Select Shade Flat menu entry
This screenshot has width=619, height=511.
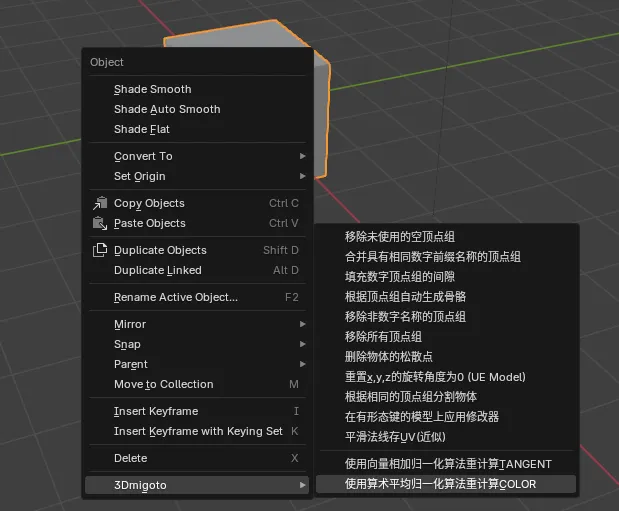coord(197,129)
